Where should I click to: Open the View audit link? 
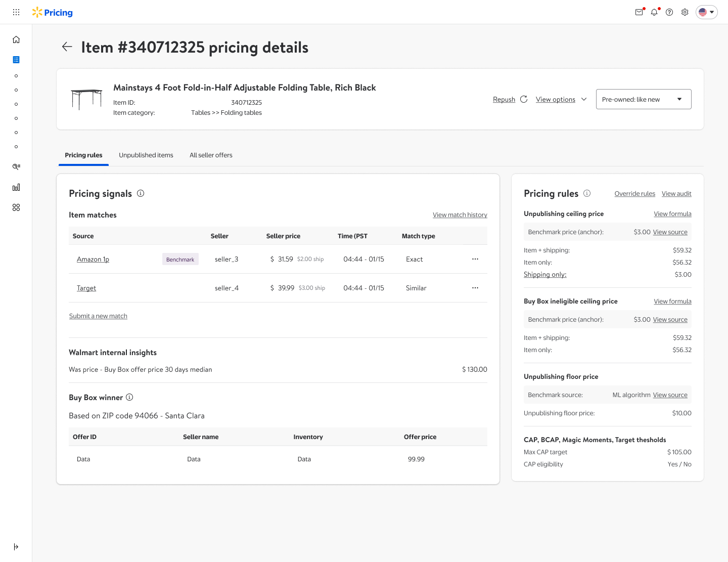pyautogui.click(x=676, y=194)
